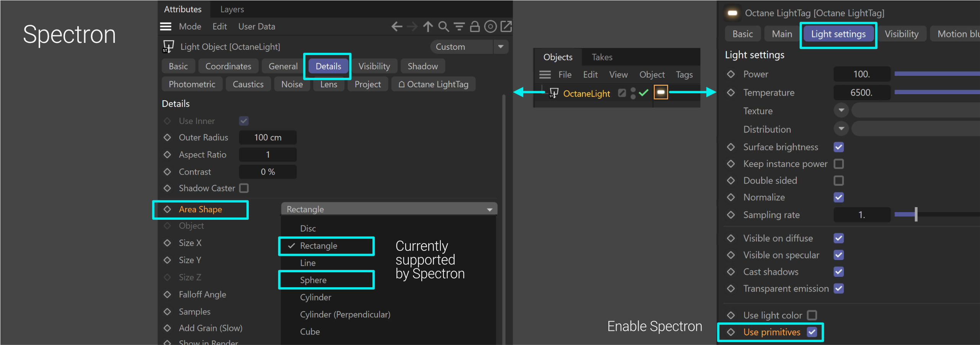
Task: Expand the Texture dropdown arrow
Action: pyautogui.click(x=841, y=111)
